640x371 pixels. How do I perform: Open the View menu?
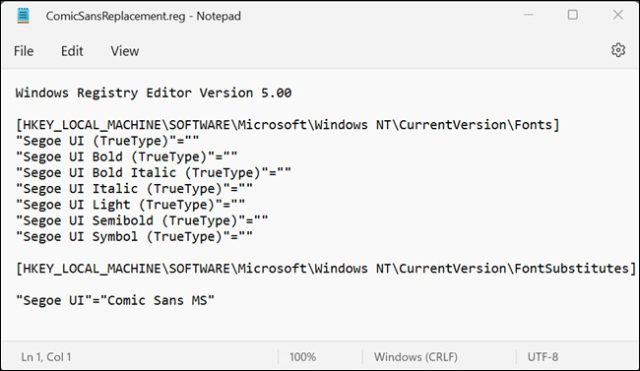point(124,51)
